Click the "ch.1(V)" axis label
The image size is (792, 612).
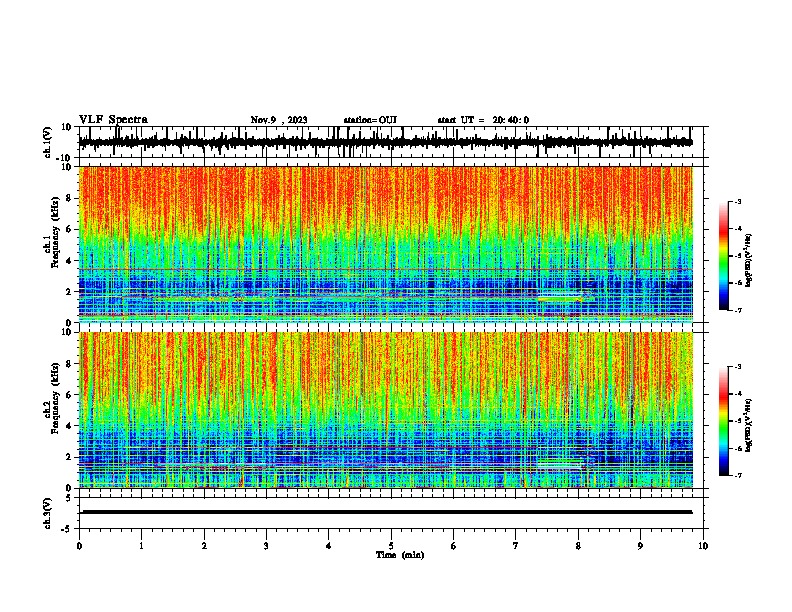[x=48, y=142]
